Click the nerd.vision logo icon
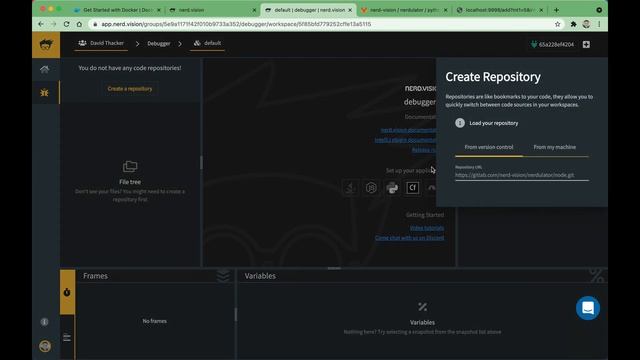 46,44
